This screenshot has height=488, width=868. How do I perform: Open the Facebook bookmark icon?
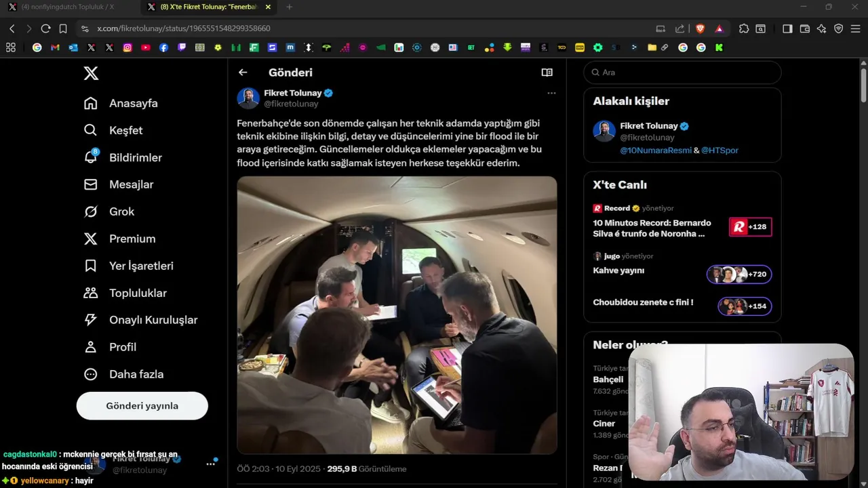pyautogui.click(x=163, y=47)
